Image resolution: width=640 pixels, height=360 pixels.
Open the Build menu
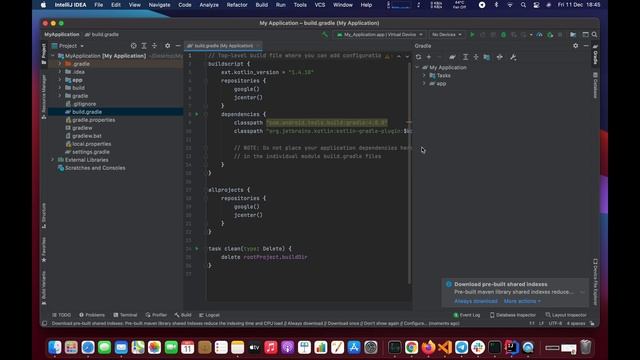pos(262,5)
